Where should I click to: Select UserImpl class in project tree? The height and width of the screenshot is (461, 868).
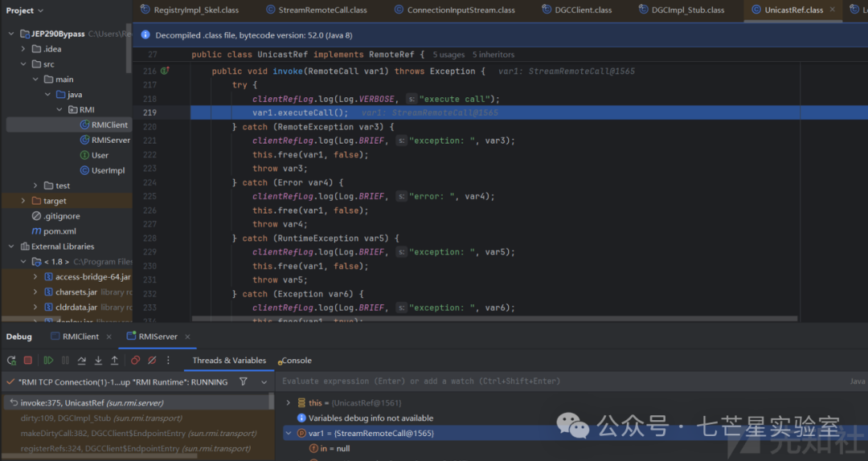click(102, 170)
